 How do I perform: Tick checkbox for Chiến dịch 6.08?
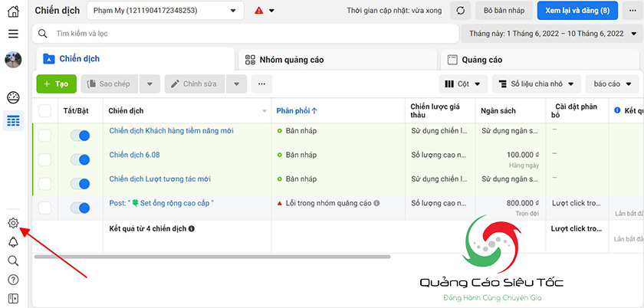coord(44,160)
